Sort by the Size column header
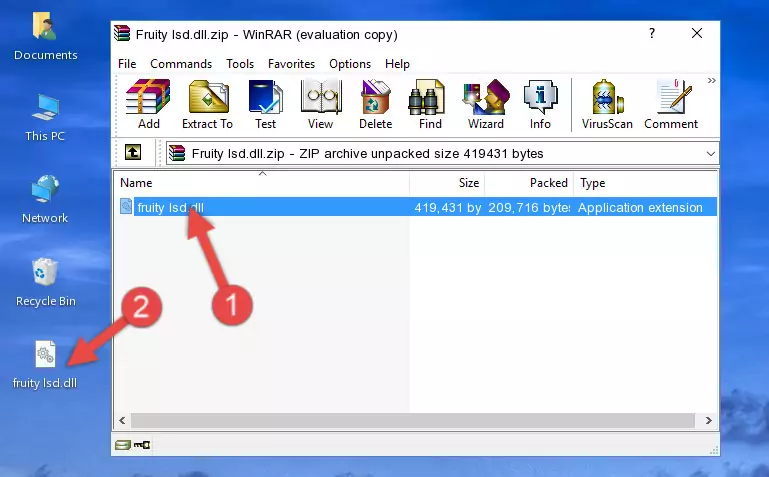Viewport: 769px width, 477px height. tap(447, 183)
